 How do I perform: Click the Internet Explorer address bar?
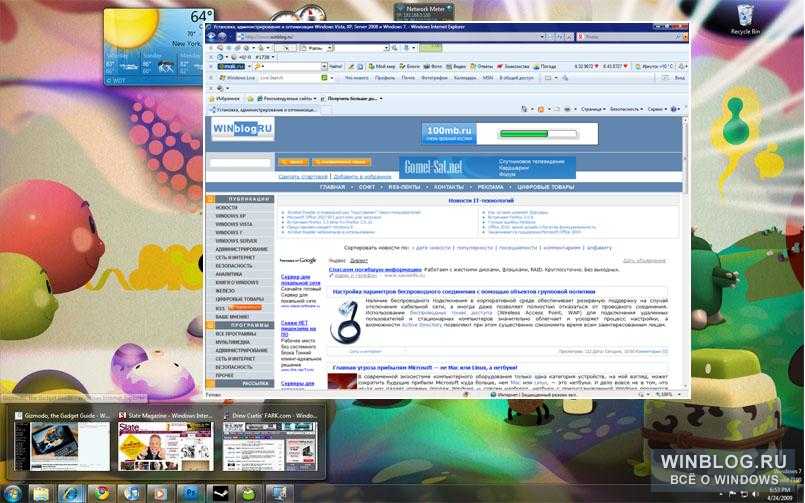(x=390, y=37)
